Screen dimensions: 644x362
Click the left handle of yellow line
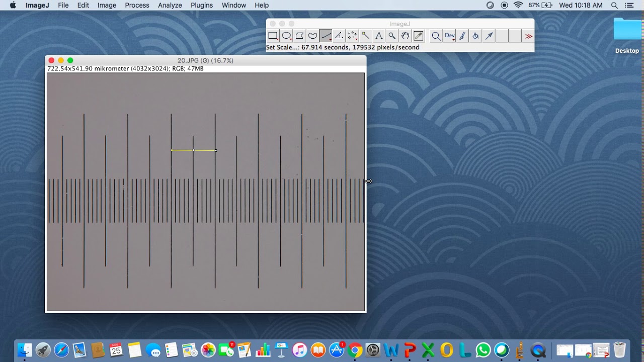pos(172,150)
